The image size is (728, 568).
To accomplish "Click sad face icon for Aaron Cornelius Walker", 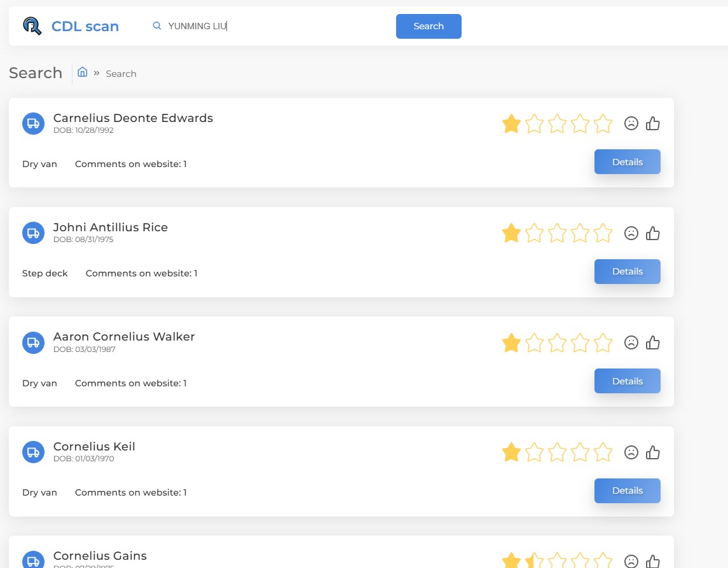I will pyautogui.click(x=631, y=343).
